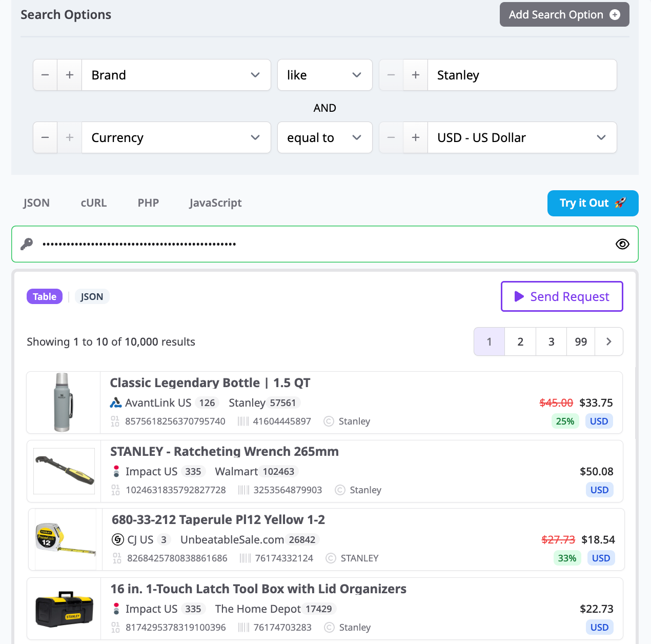The width and height of the screenshot is (651, 644).
Task: Click the Send Request button
Action: 562,296
